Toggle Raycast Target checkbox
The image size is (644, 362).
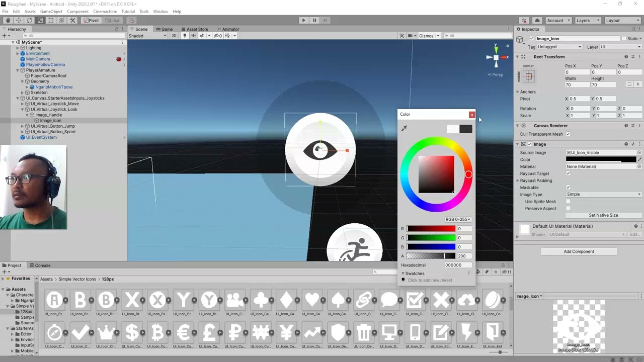568,173
